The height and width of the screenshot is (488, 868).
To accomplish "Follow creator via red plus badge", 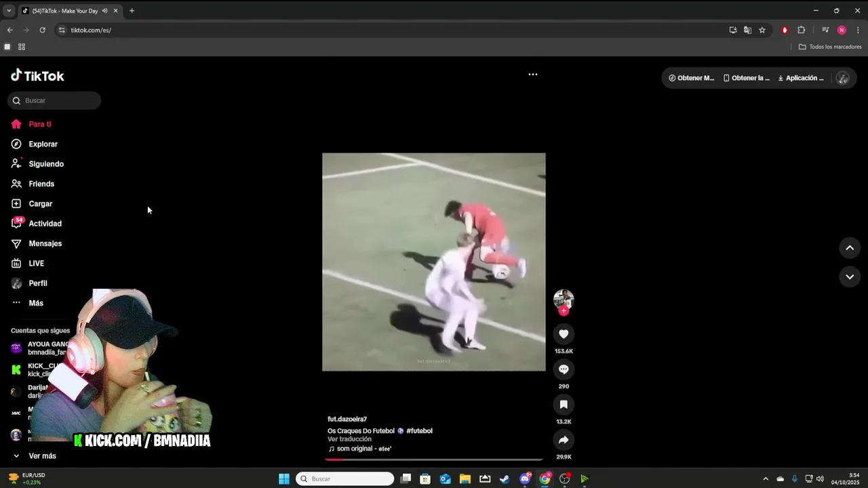I will pos(564,310).
